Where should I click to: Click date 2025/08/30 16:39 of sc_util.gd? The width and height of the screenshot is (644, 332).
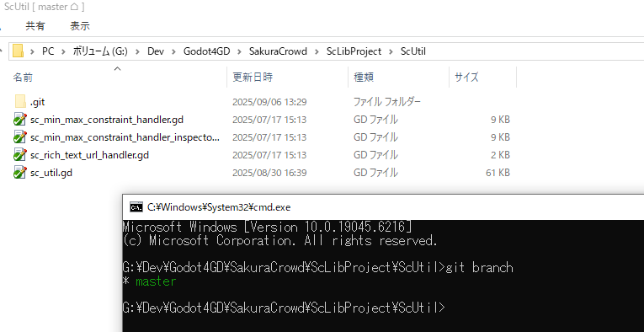coord(269,173)
